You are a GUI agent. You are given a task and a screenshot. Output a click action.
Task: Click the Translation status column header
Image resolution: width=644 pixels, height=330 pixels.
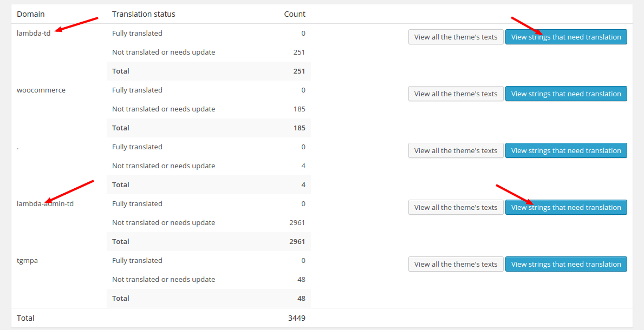click(144, 14)
